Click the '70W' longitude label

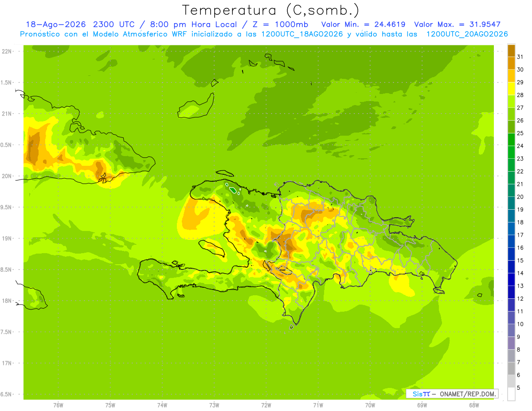tap(370, 405)
